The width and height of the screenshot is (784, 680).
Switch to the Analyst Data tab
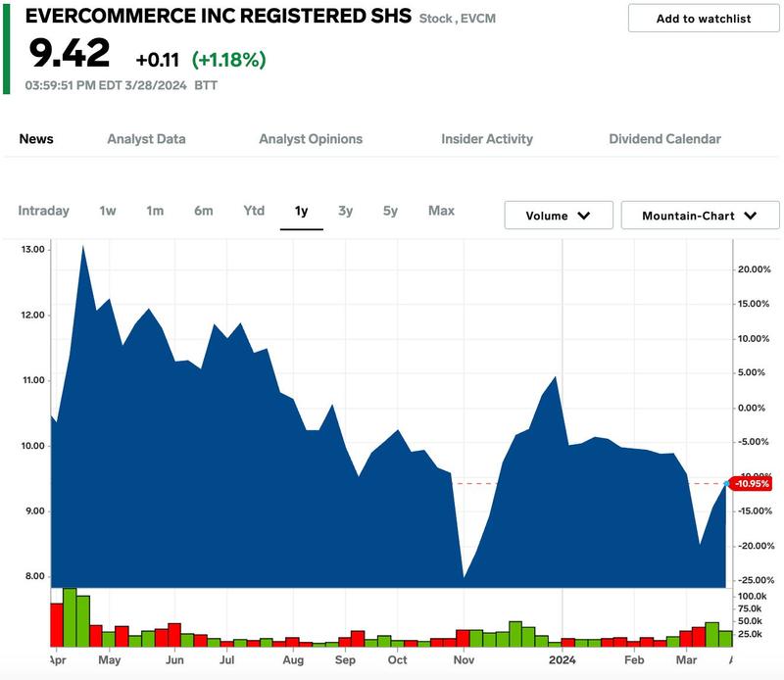(x=146, y=139)
